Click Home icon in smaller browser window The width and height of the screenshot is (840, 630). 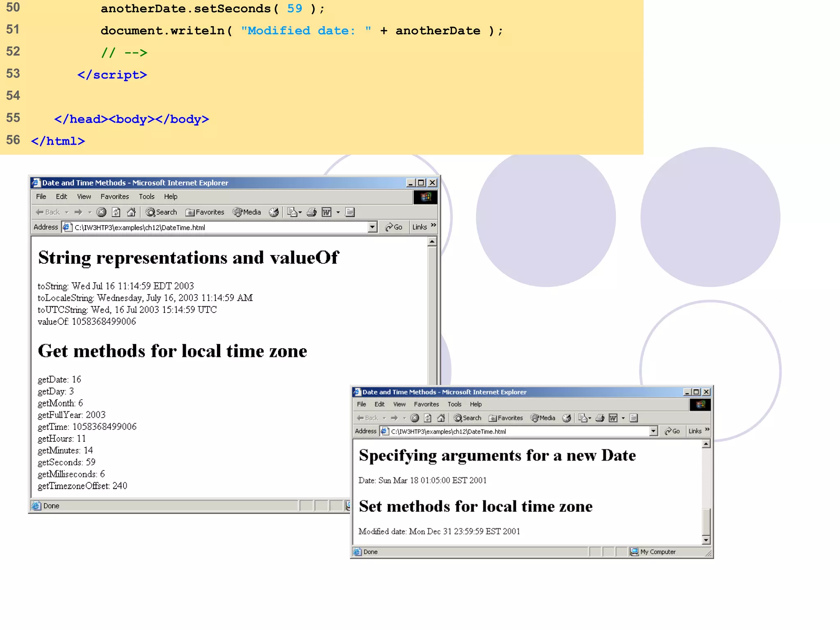(441, 418)
